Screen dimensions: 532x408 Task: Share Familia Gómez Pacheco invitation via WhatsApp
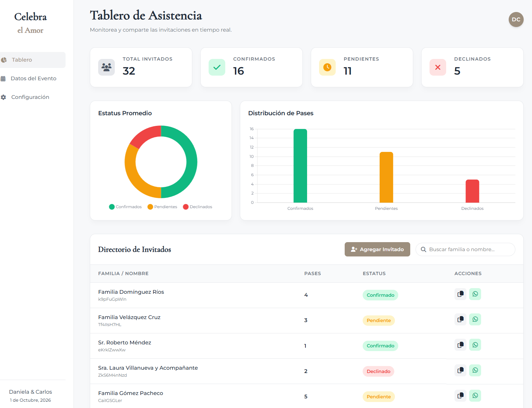(475, 396)
